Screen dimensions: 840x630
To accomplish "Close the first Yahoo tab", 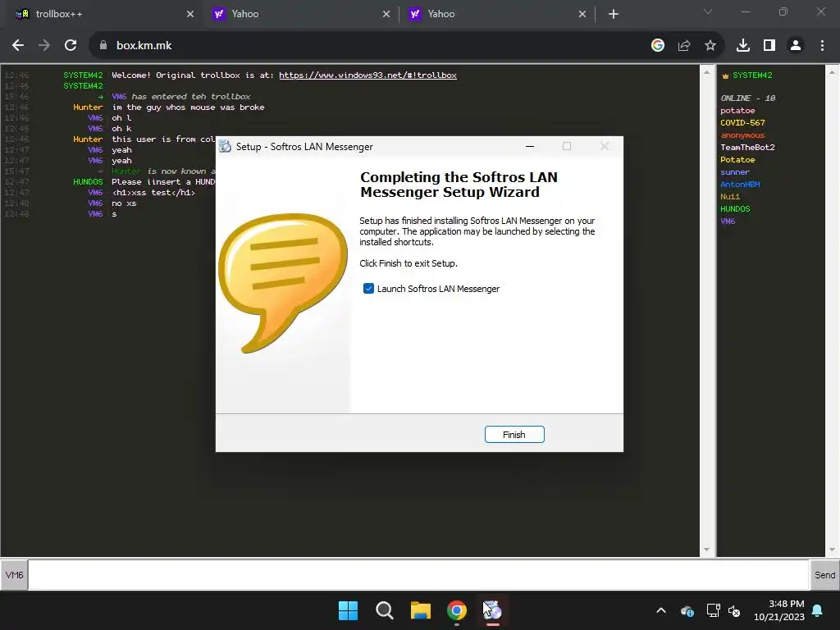I will point(386,14).
